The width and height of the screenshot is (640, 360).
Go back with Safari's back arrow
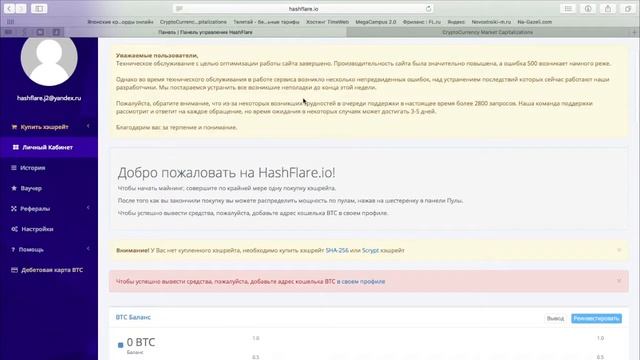(x=9, y=9)
